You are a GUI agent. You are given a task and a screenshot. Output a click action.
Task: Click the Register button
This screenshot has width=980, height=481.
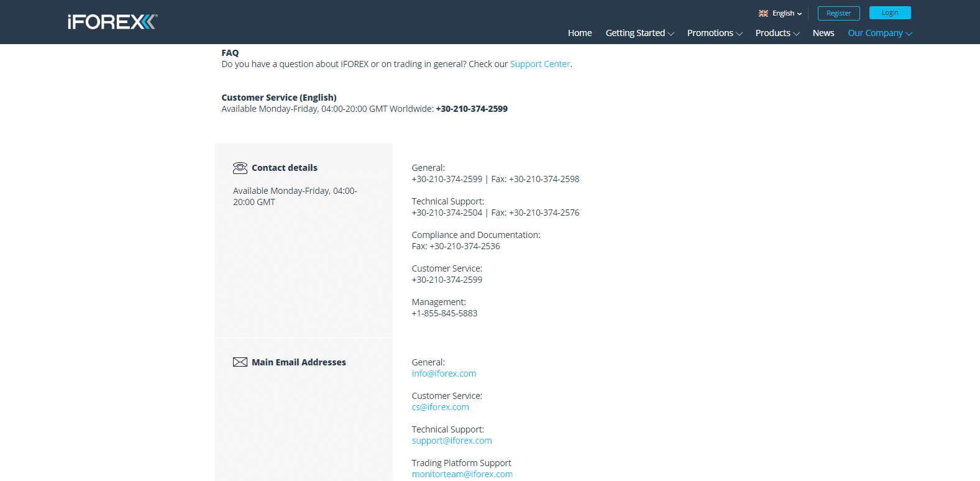click(838, 13)
